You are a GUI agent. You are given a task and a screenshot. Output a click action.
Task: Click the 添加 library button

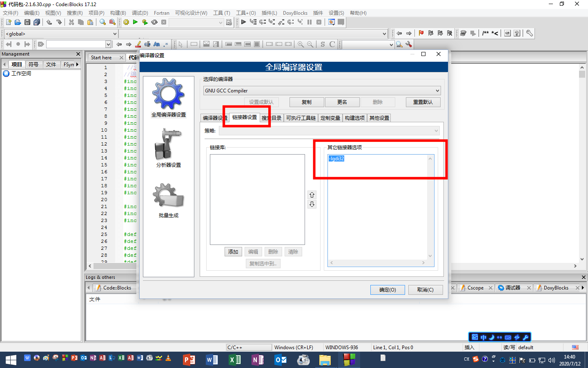233,252
